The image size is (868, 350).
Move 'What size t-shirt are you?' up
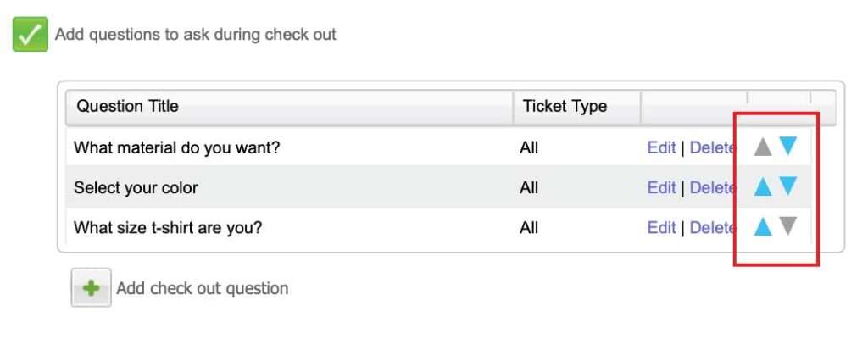click(x=763, y=226)
